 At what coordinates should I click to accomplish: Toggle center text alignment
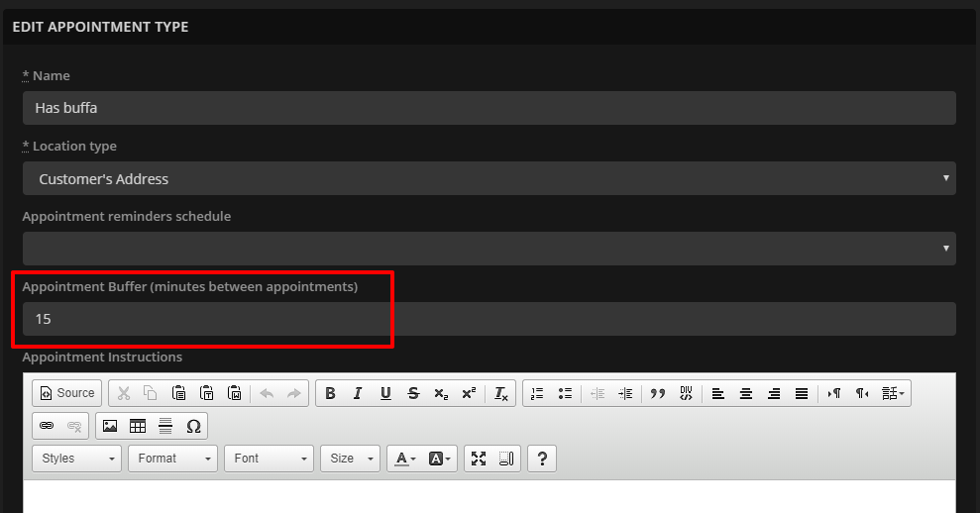click(746, 393)
